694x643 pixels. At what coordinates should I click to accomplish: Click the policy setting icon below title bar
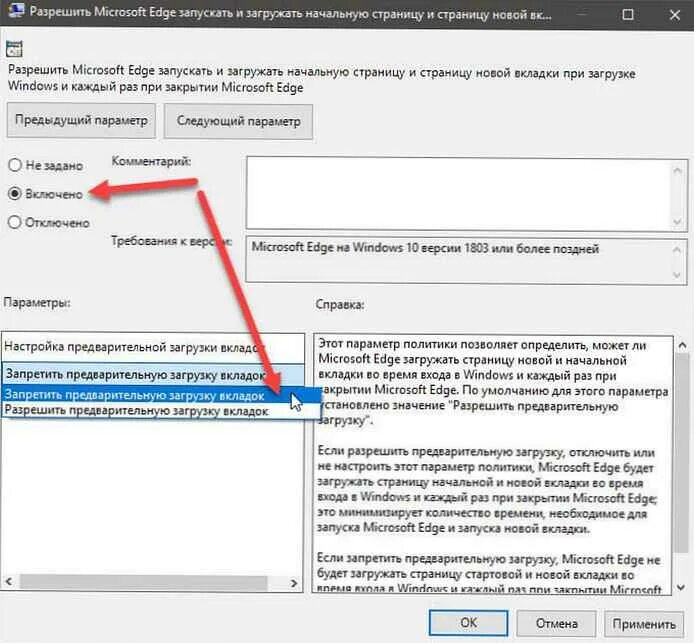14,49
